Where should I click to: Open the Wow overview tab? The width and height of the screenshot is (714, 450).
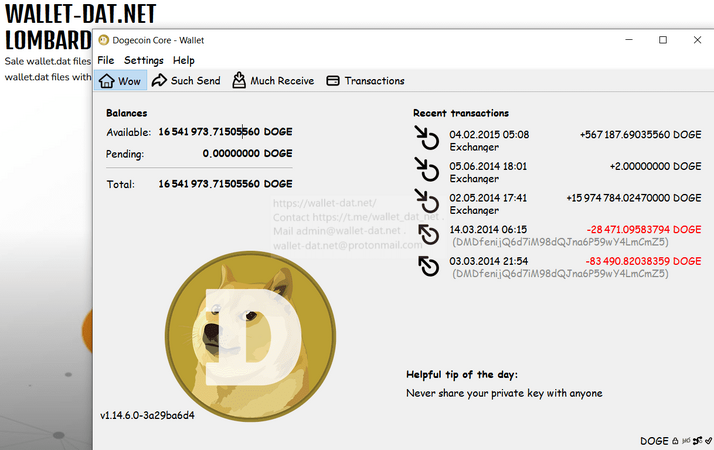point(120,81)
